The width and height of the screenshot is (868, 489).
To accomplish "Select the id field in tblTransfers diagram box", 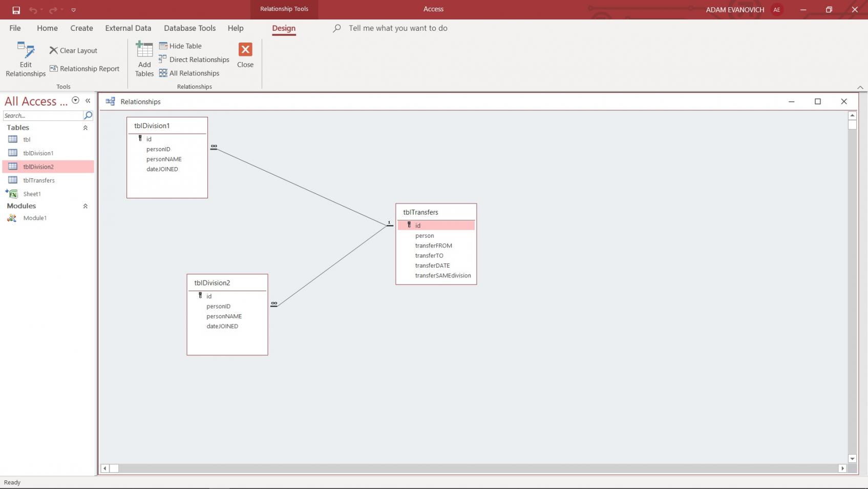I will point(436,226).
